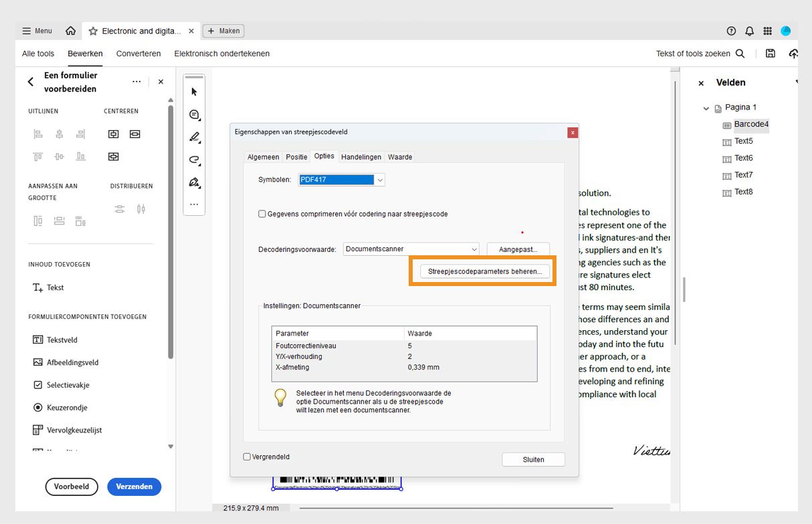Open the comment annotation tool
This screenshot has width=812, height=524.
194,114
